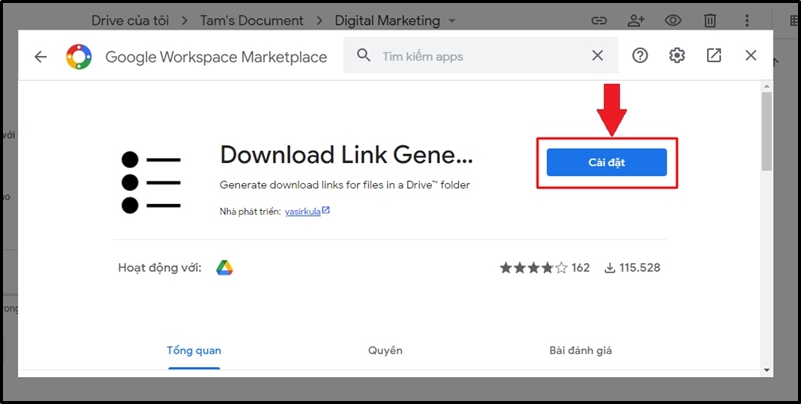801x404 pixels.
Task: Click the Drive share person-add icon
Action: [x=636, y=20]
